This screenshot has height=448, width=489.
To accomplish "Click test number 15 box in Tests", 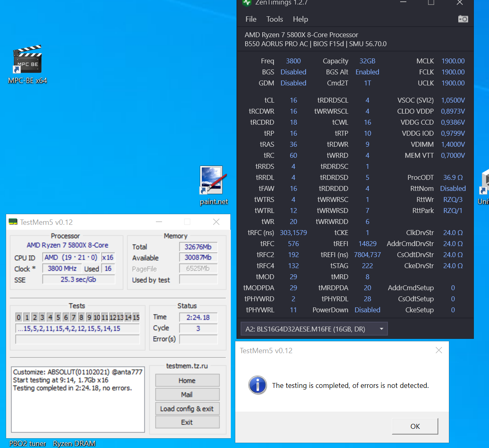I will tap(136, 318).
